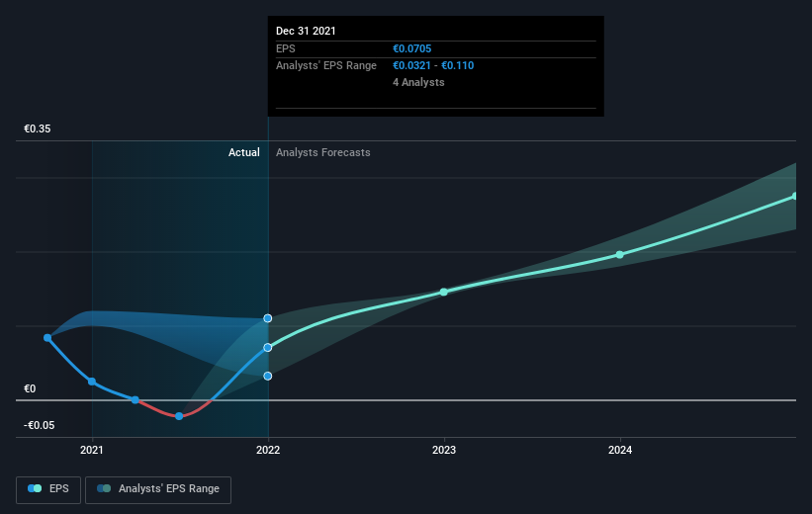Click the €0.35 y-axis label
This screenshot has height=514, width=812.
38,128
